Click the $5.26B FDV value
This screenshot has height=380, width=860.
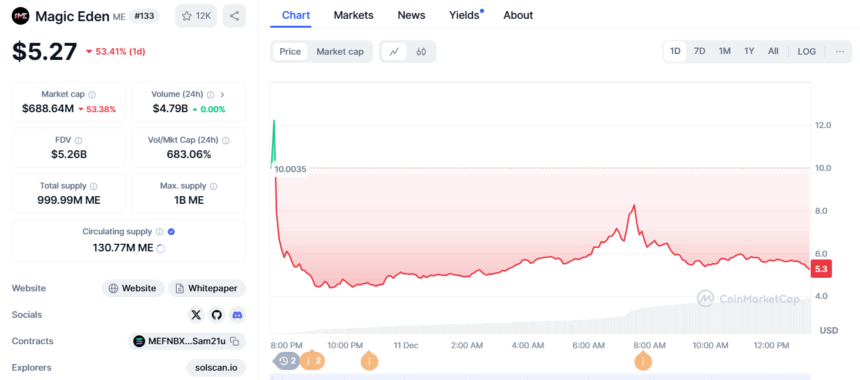pos(69,154)
